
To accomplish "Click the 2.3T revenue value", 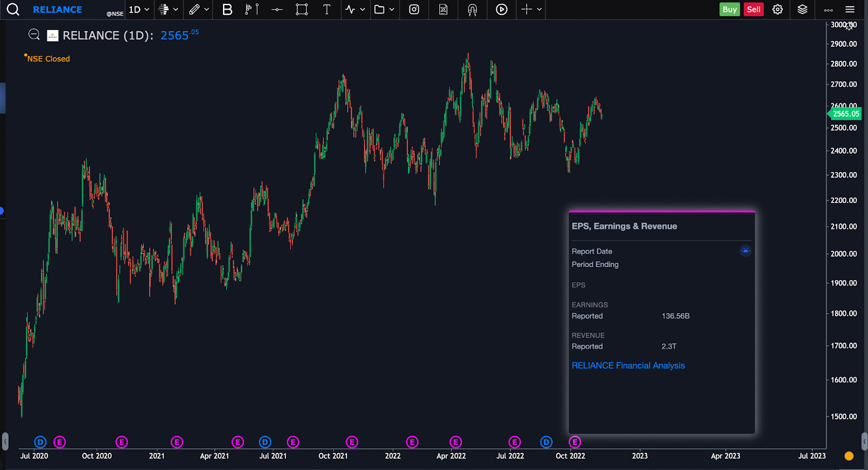I will [669, 346].
